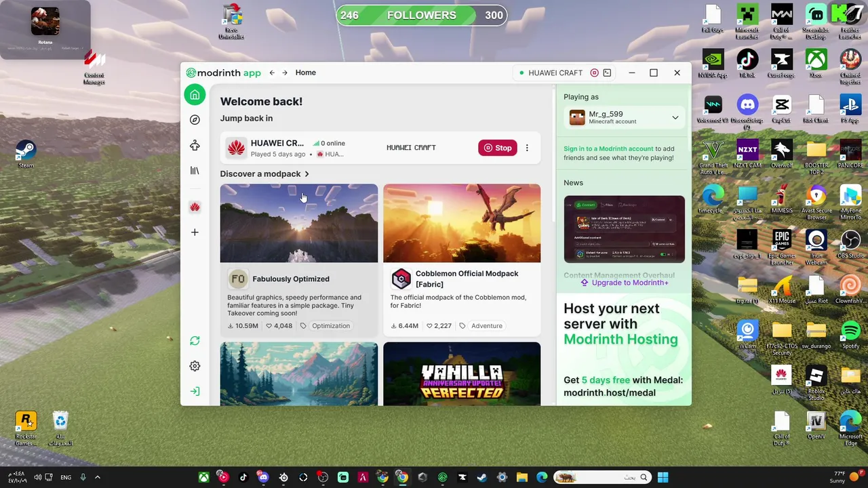Image resolution: width=868 pixels, height=488 pixels.
Task: Select the Revo Uninstaller desktop icon
Action: (231, 22)
